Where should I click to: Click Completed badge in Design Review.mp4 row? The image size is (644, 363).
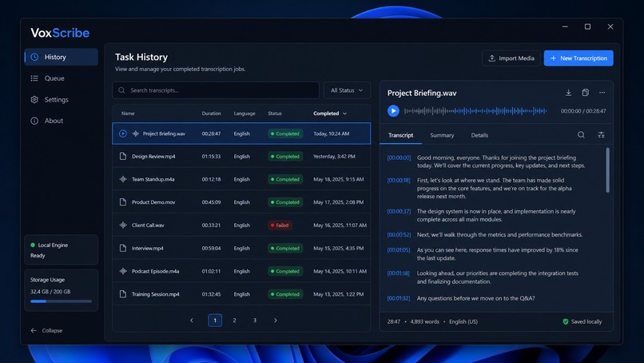tap(285, 156)
